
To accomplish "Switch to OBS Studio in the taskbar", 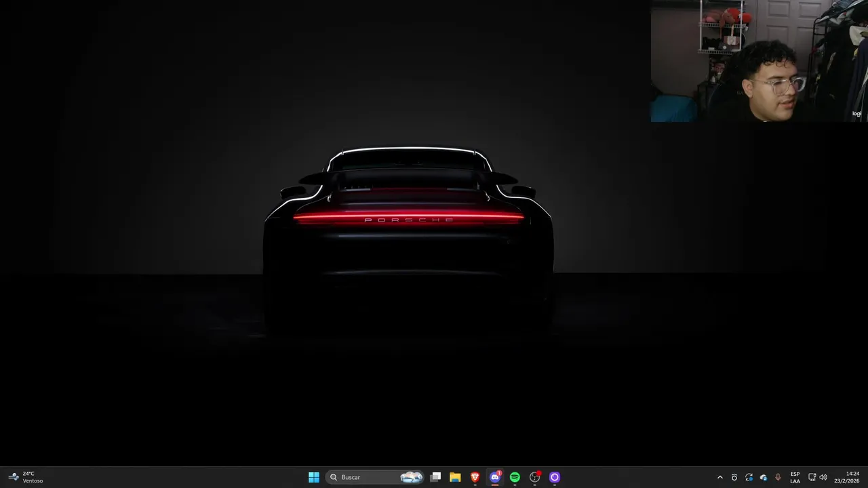I will (x=535, y=477).
